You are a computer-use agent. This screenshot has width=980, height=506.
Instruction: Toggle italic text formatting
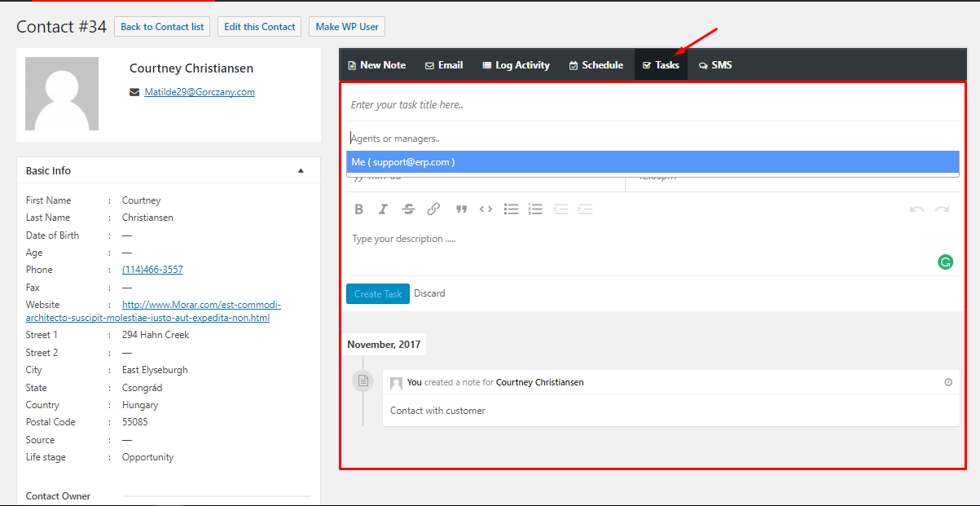tap(383, 209)
